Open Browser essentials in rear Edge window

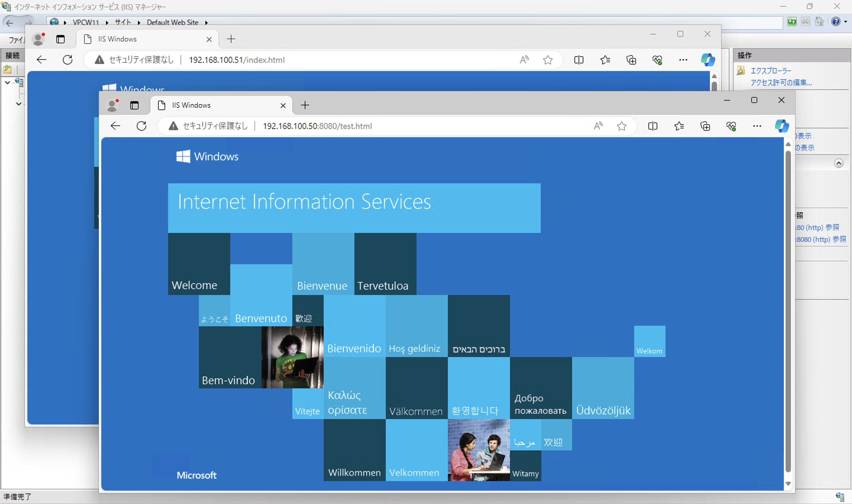point(657,60)
